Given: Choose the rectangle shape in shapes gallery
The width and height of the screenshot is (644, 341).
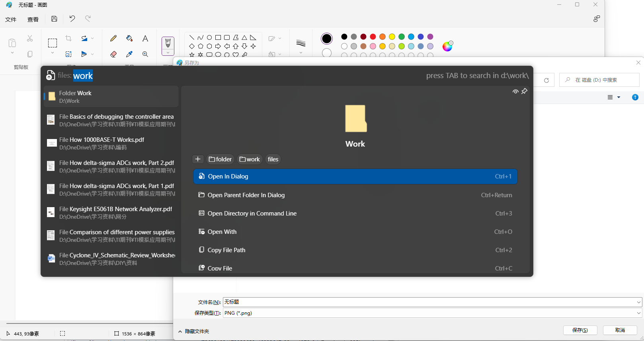Looking at the screenshot, I should 218,37.
